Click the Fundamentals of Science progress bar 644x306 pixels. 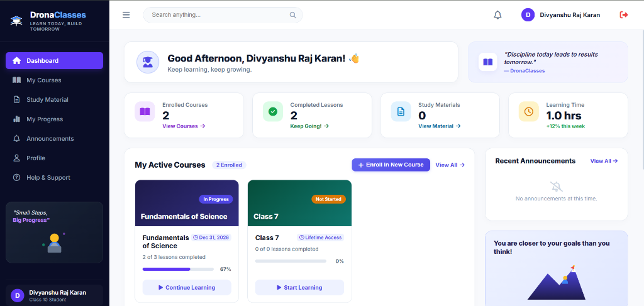coord(178,269)
